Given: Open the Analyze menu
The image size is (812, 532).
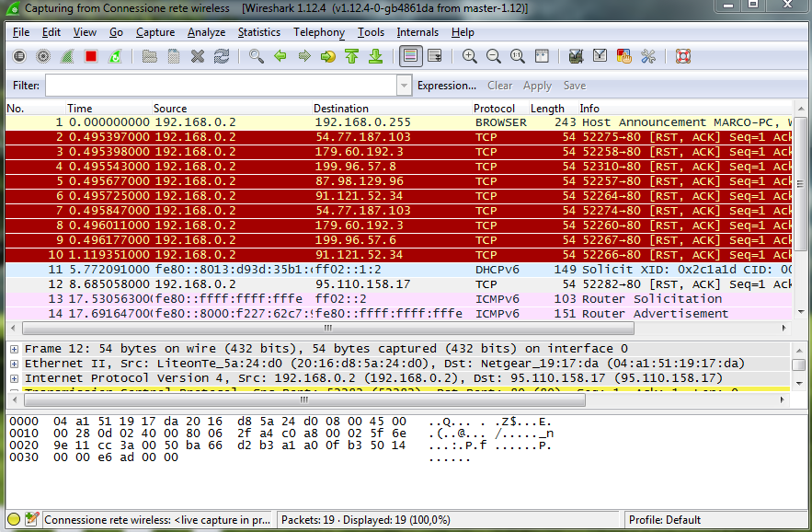Looking at the screenshot, I should [x=206, y=32].
